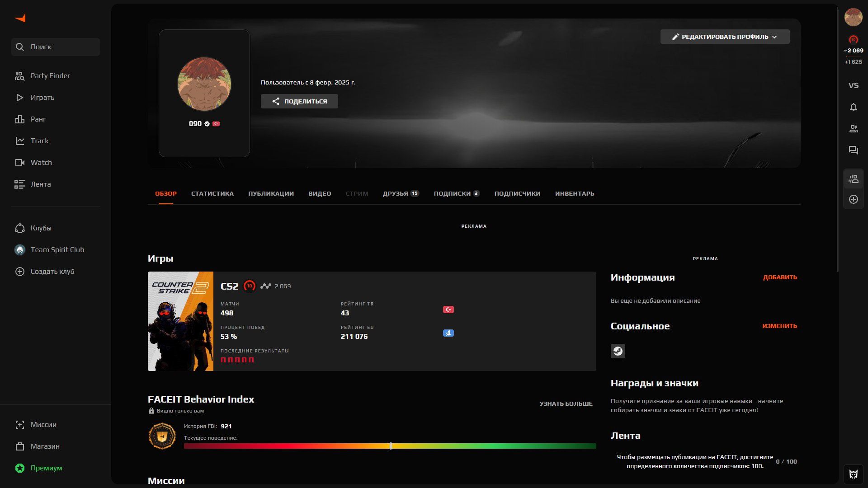Open the Подписчики tab
868x488 pixels.
[x=517, y=193]
